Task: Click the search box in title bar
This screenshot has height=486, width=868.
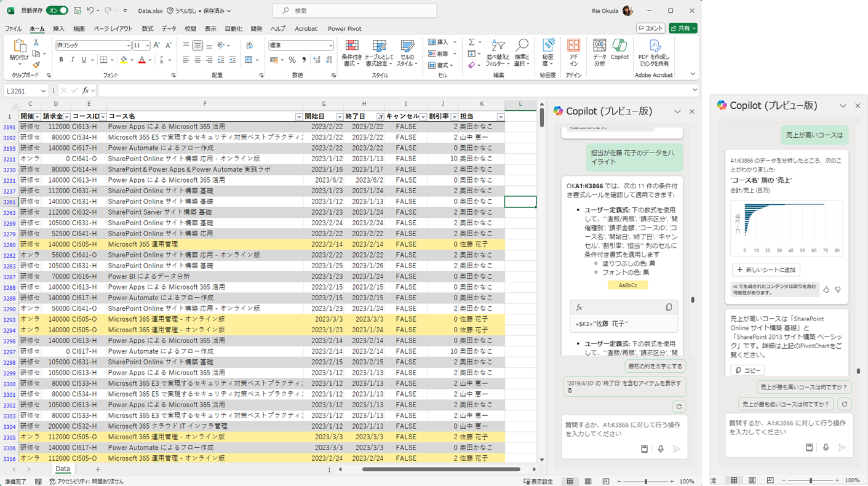Action: click(355, 10)
